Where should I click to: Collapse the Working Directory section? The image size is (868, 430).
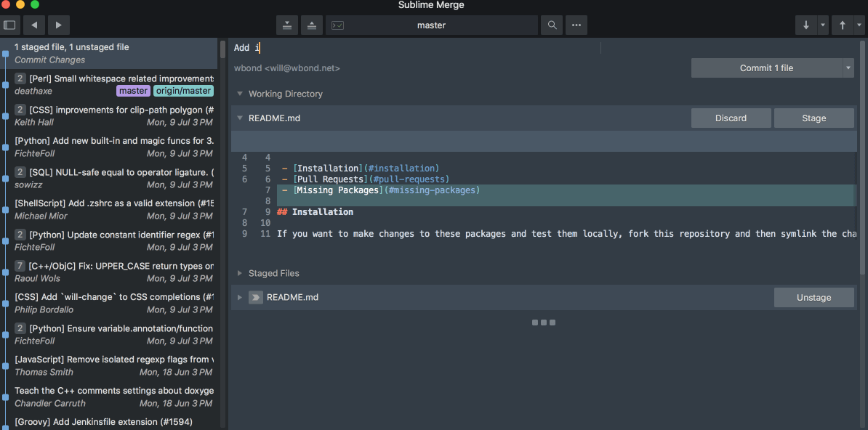(238, 94)
